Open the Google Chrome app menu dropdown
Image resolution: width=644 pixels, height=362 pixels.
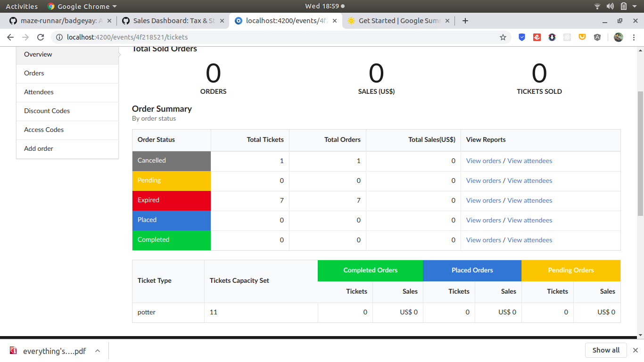coord(82,6)
